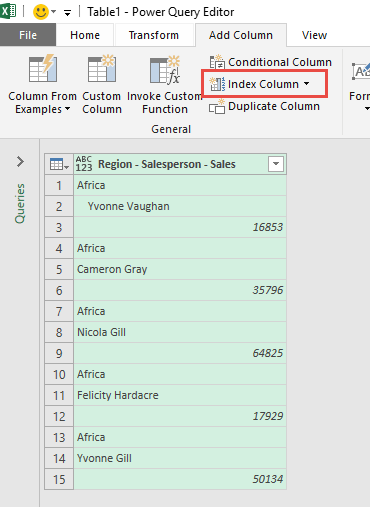Click the Africa cell in row 7
Screen dimensions: 370x507
(180, 311)
